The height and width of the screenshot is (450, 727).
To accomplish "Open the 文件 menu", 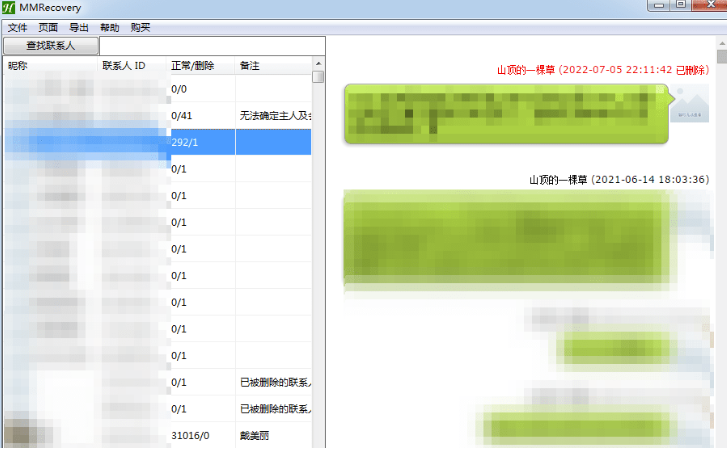I will coord(17,28).
